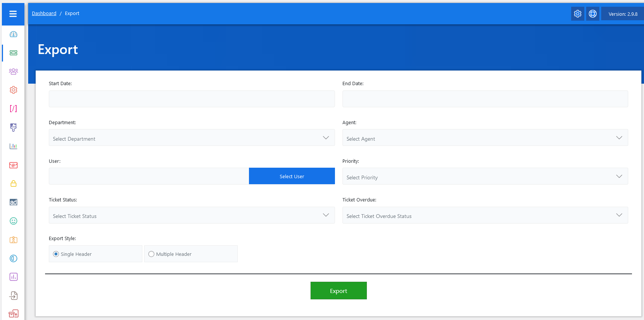Click the email envelope sidebar icon
The height and width of the screenshot is (320, 644).
[14, 165]
